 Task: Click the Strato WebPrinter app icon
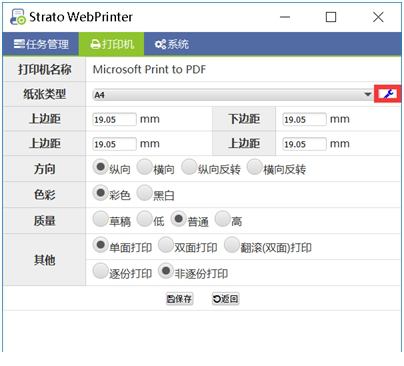18,17
